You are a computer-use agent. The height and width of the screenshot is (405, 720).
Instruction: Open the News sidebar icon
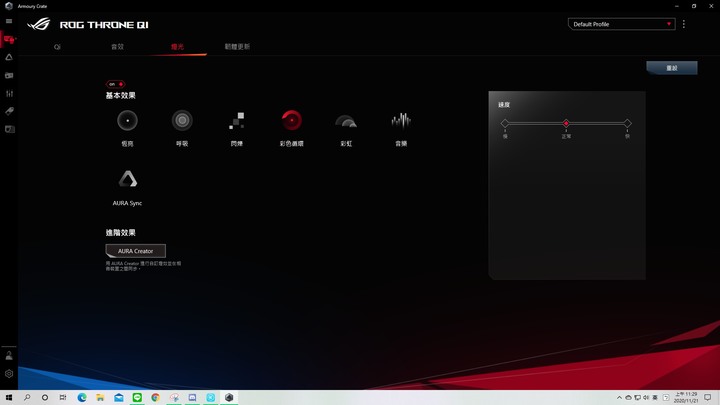coord(9,129)
